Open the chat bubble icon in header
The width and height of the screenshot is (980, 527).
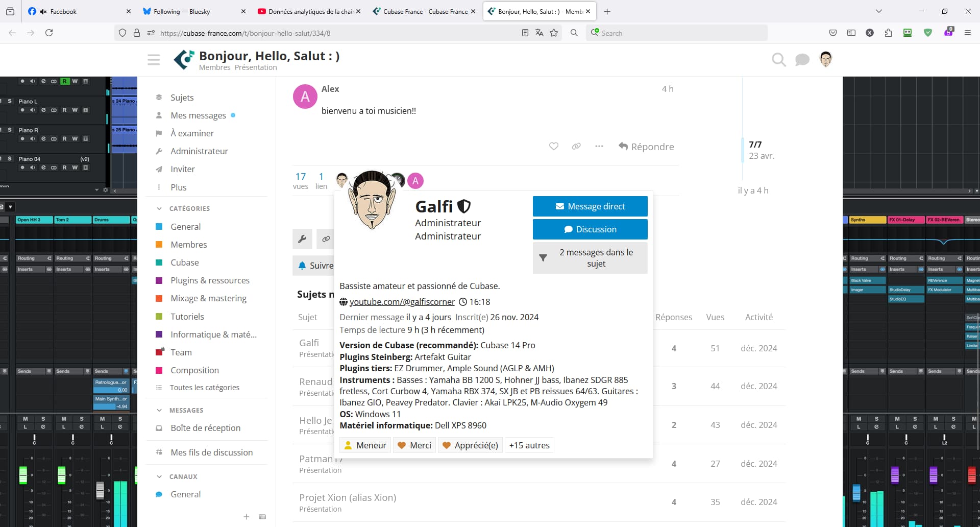802,60
